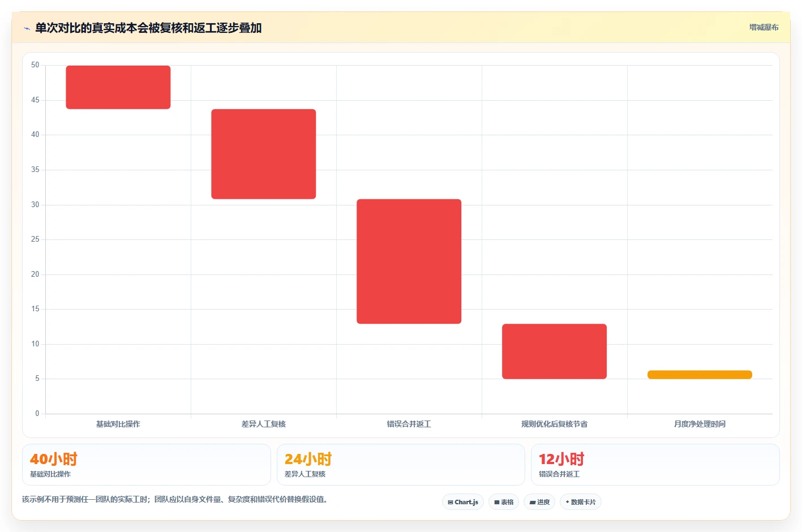The width and height of the screenshot is (802, 532).
Task: Click the y-axis tick label 5
Action: (37, 379)
